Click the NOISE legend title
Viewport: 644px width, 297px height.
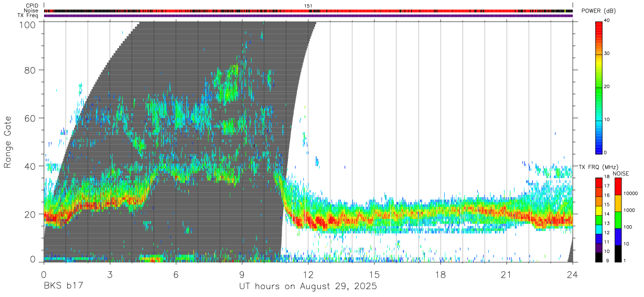[620, 173]
